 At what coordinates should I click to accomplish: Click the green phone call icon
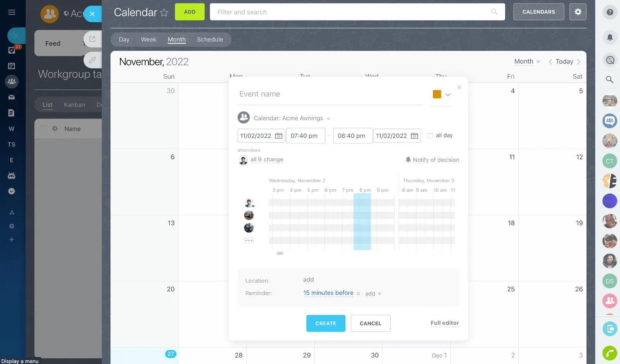tap(610, 353)
